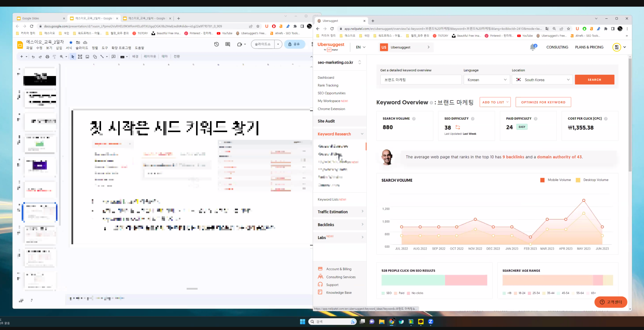
Task: Open the South Korea location dropdown
Action: coord(542,80)
